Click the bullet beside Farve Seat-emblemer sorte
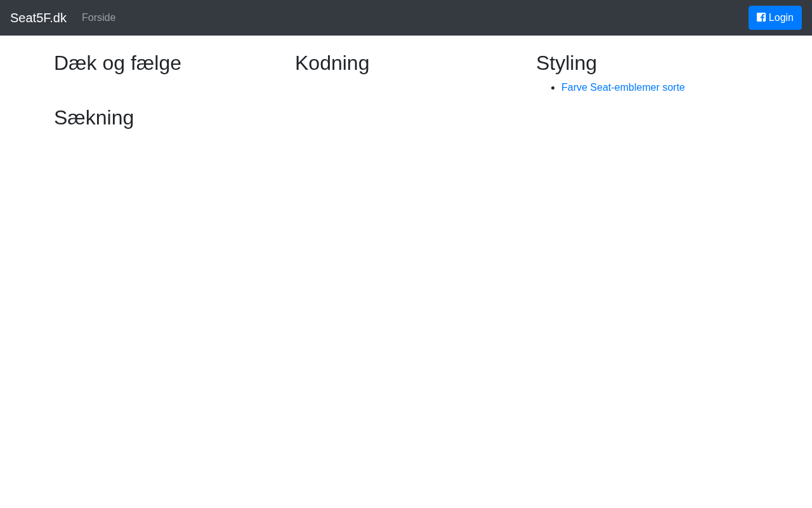The image size is (812, 508). point(553,88)
